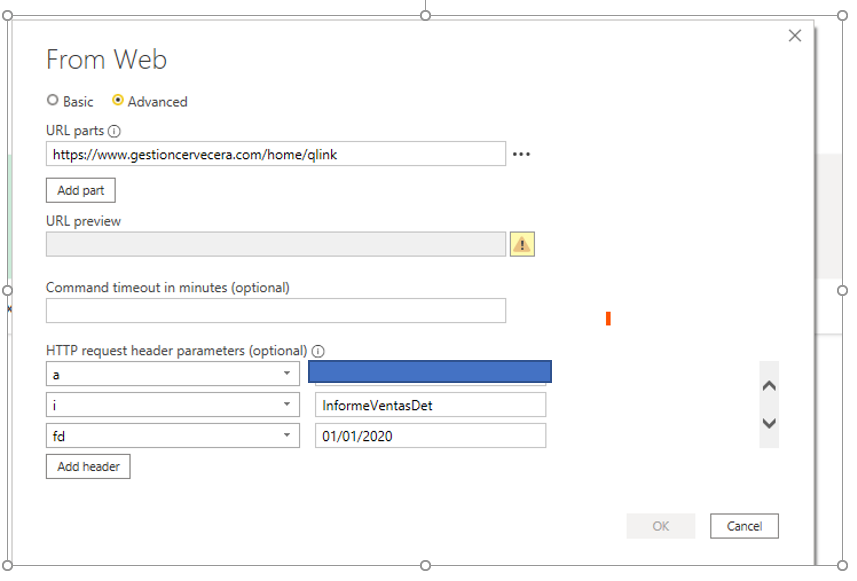Viewport: 857px width, 581px height.
Task: Select the Basic radio option
Action: [x=52, y=101]
